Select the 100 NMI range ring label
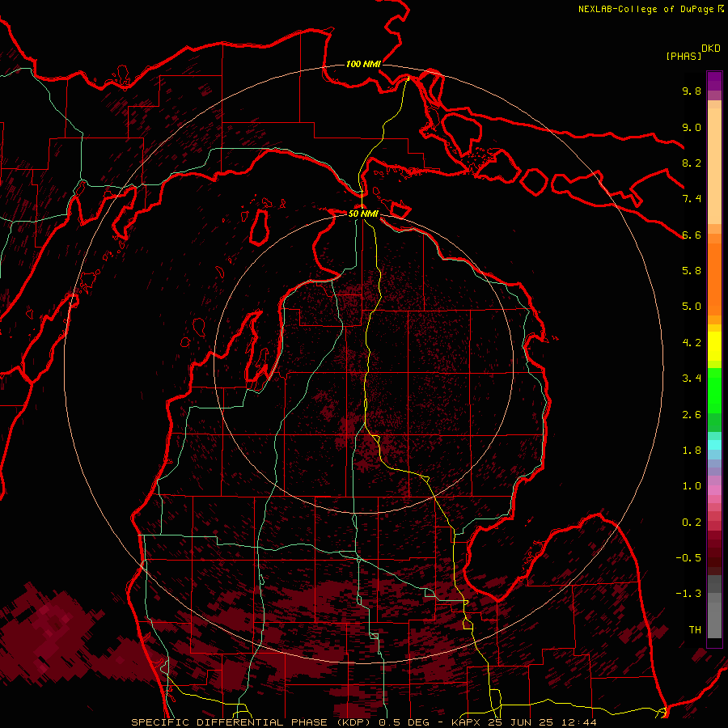The width and height of the screenshot is (728, 728). pyautogui.click(x=363, y=64)
